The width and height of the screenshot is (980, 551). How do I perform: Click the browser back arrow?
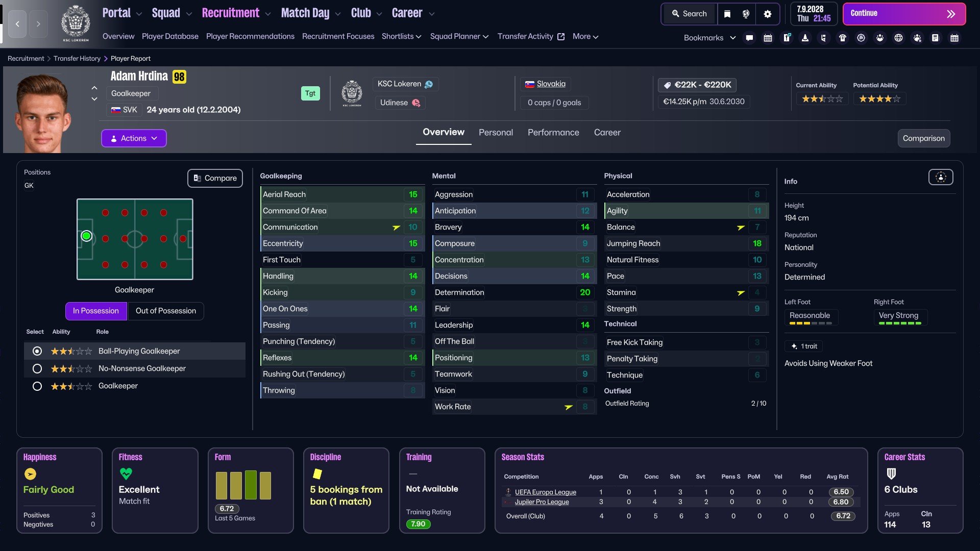(x=17, y=24)
